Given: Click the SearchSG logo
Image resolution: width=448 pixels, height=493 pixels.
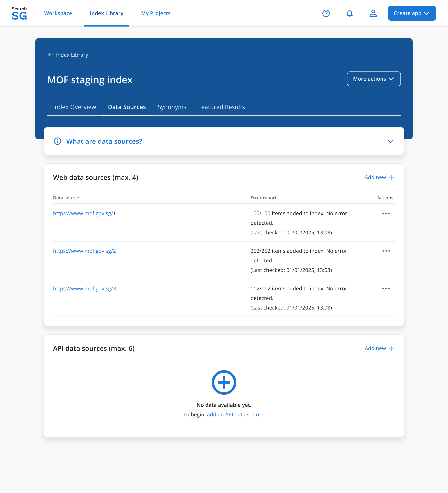Looking at the screenshot, I should (x=19, y=13).
